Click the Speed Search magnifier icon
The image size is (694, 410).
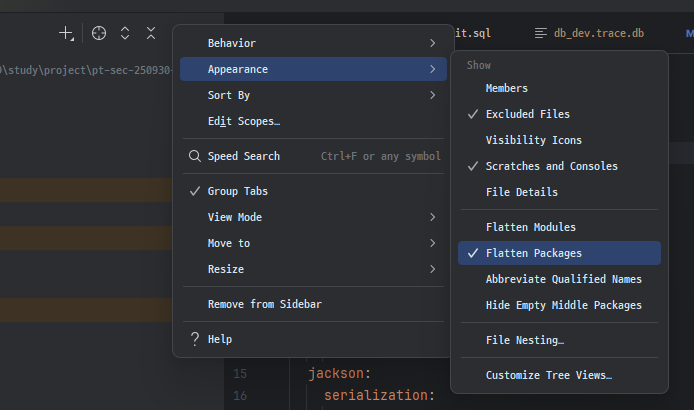tap(195, 156)
